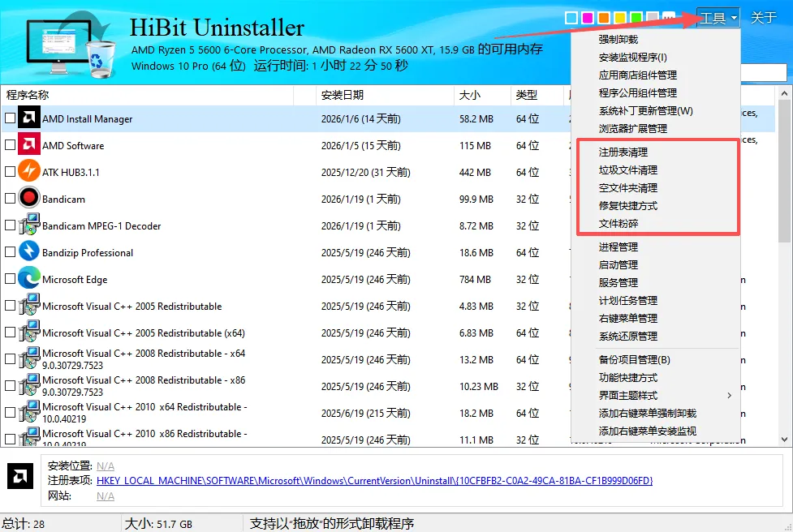Choose 添加右键菜单强制卸载 menu entry
The width and height of the screenshot is (793, 532).
tap(648, 414)
